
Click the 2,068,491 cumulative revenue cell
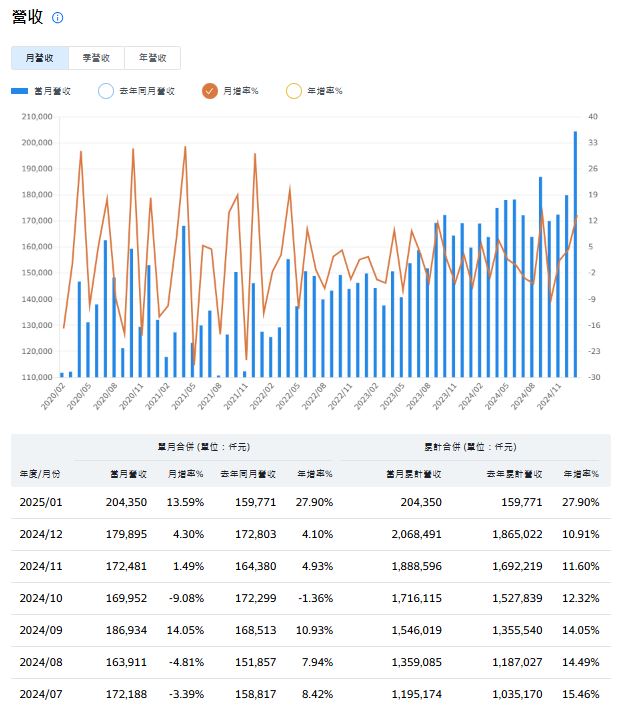[417, 534]
